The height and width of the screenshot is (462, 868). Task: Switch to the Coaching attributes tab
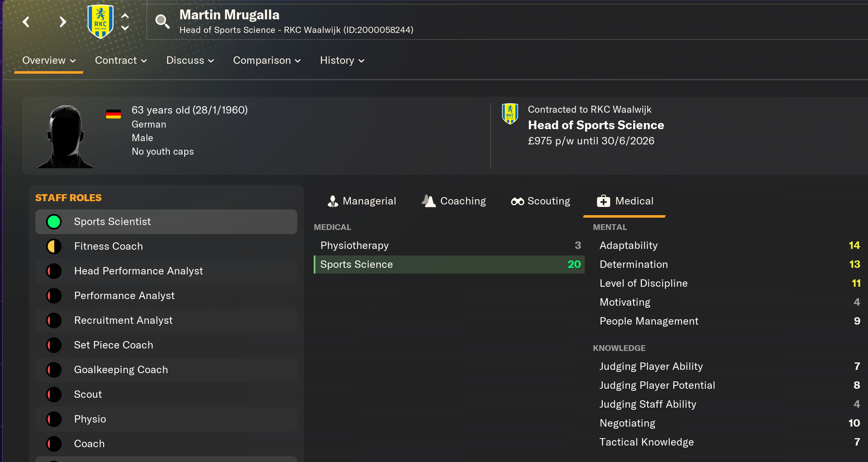click(454, 201)
